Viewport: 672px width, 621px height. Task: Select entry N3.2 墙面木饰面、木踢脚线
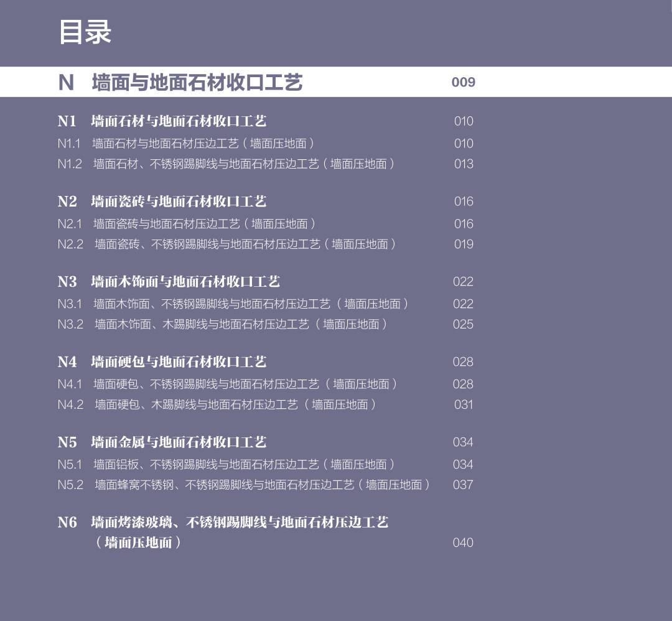pyautogui.click(x=222, y=324)
